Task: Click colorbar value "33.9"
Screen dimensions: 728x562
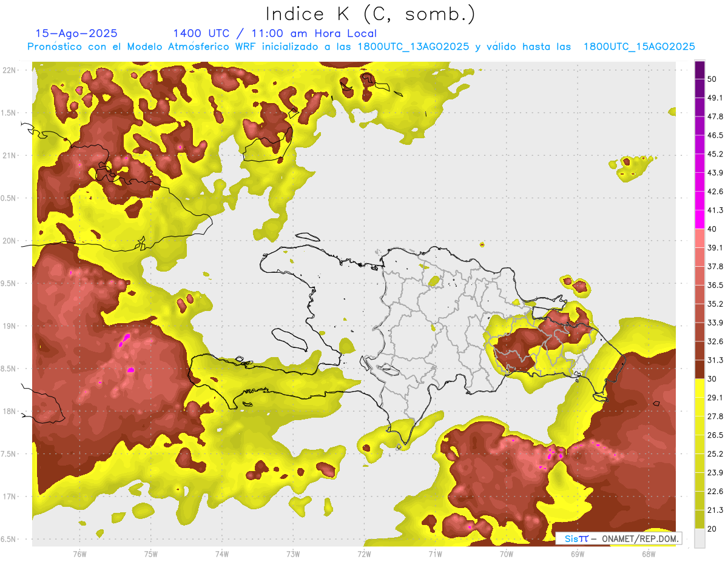Action: click(715, 323)
